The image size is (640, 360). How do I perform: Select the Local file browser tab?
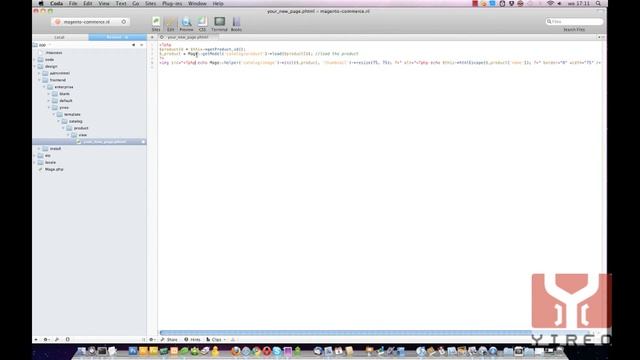(60, 37)
